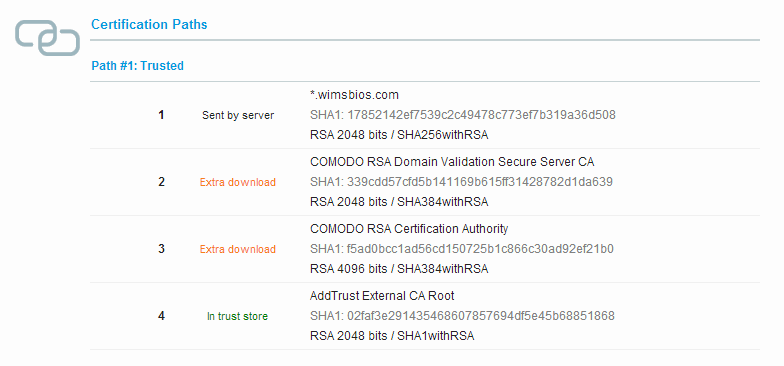Click the SHA1 fingerprint starting with 339cdd57

462,182
